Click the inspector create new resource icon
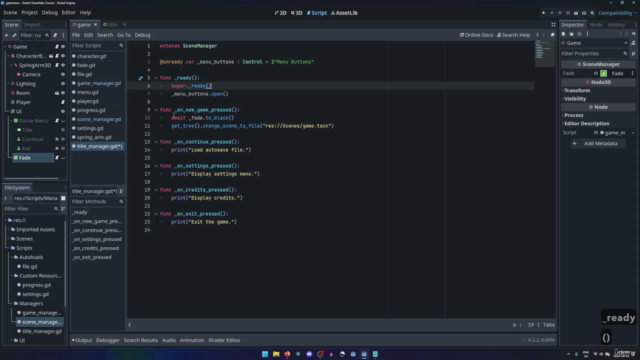 tap(564, 34)
